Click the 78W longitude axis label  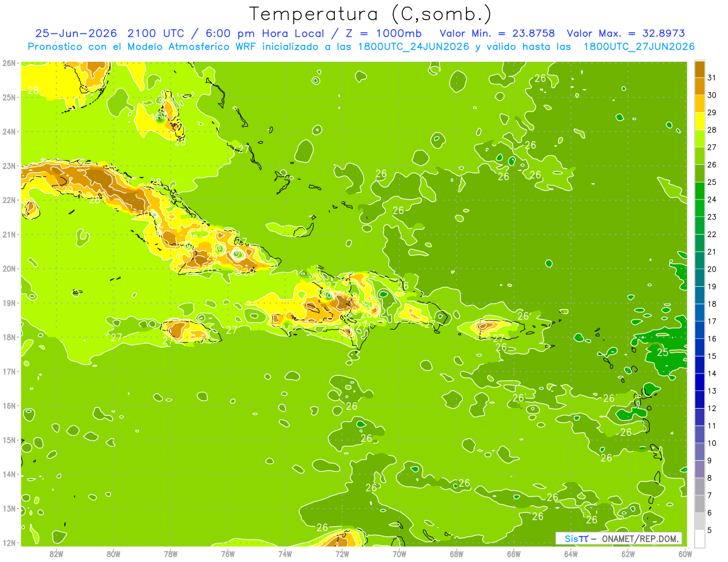(x=170, y=553)
